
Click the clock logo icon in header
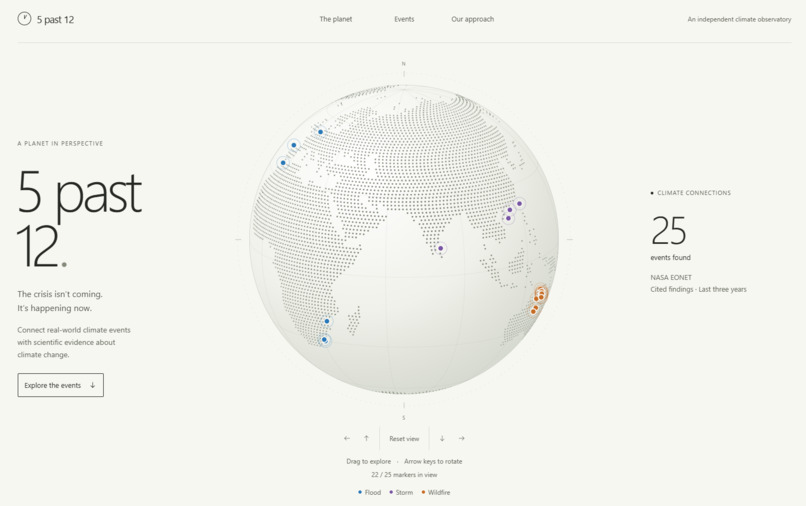24,19
